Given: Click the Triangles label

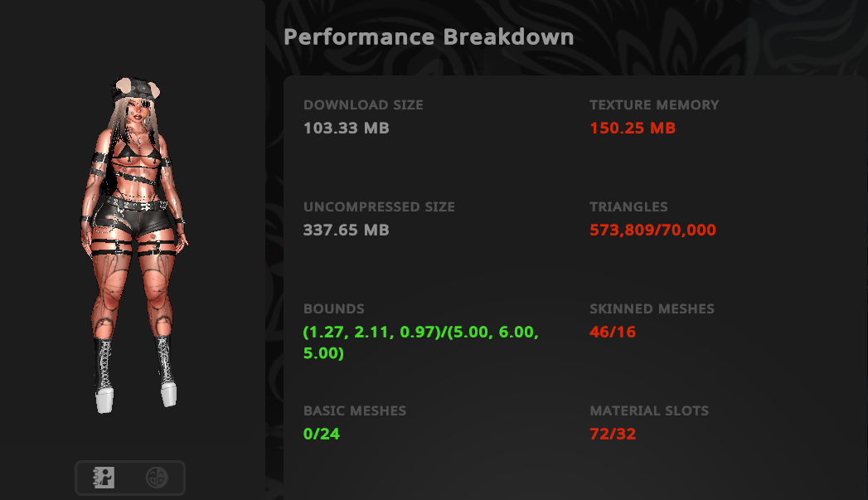Looking at the screenshot, I should point(629,206).
